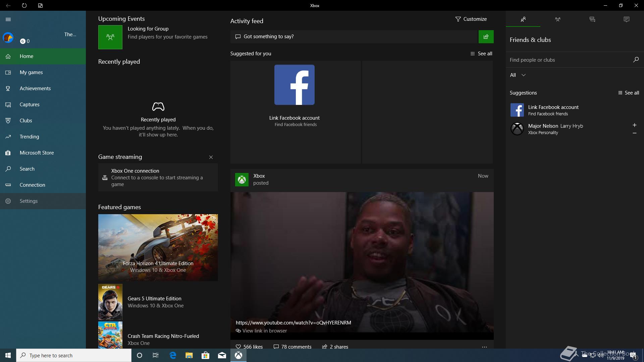Open Search in sidebar

[x=43, y=169]
